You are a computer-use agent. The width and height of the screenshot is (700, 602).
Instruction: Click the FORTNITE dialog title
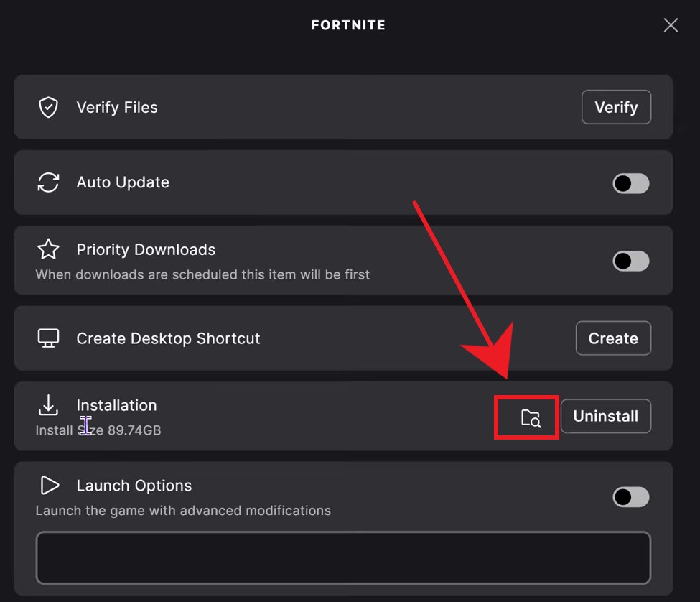348,25
